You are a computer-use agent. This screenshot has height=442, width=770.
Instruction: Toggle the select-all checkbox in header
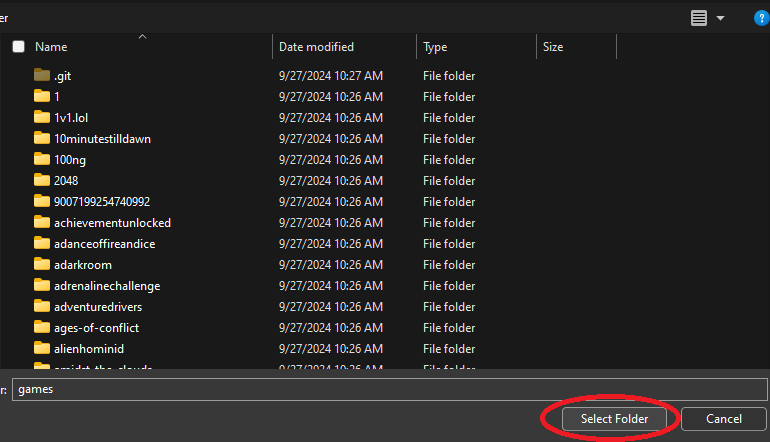click(x=18, y=47)
